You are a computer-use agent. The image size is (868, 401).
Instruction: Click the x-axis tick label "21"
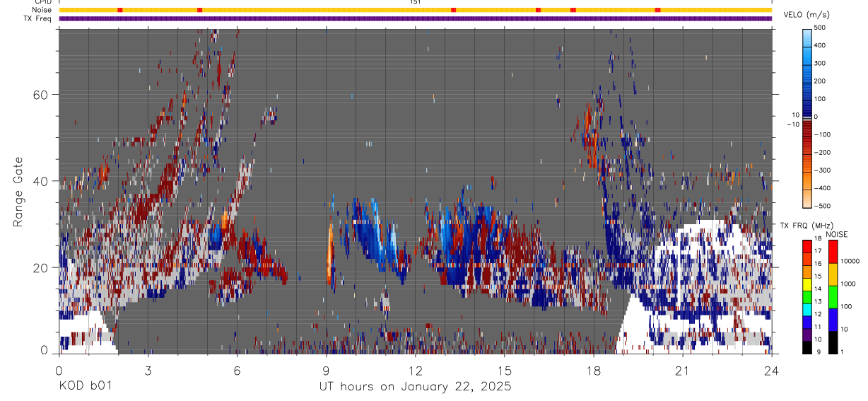point(682,371)
